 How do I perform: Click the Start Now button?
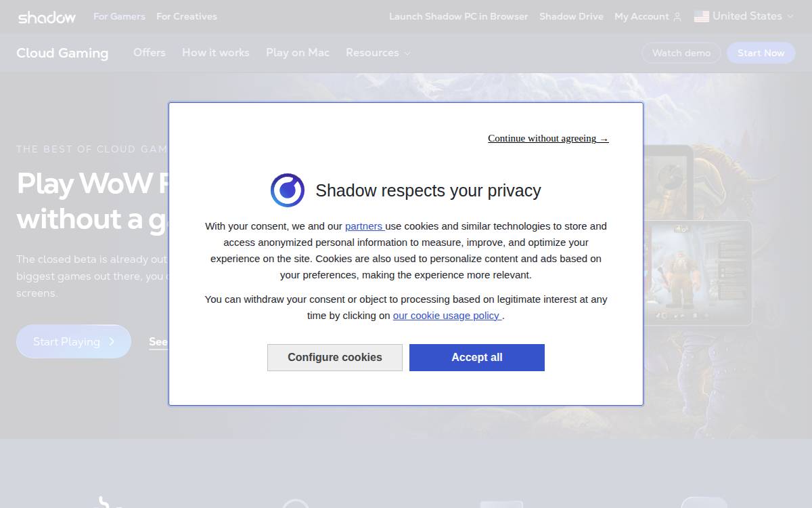point(761,53)
